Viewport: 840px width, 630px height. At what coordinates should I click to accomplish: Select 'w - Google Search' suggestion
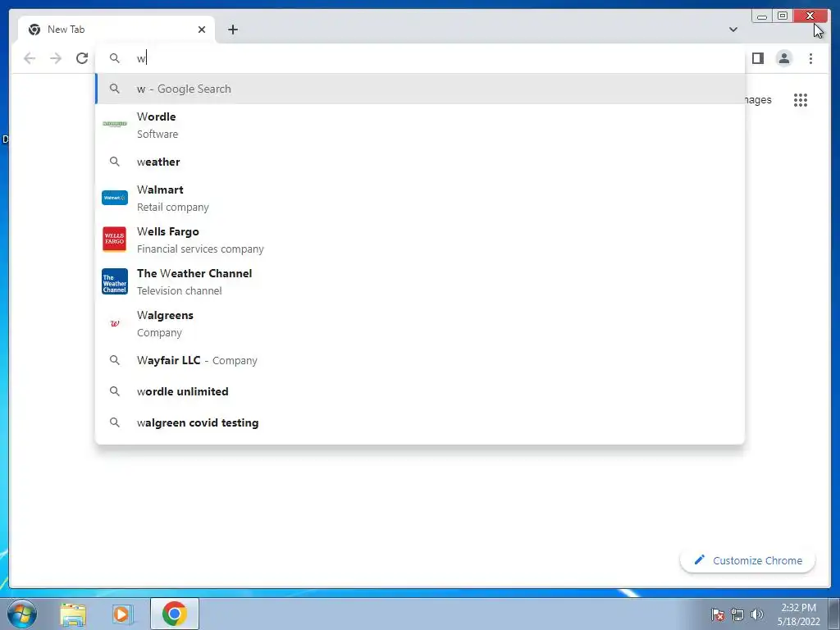point(420,89)
